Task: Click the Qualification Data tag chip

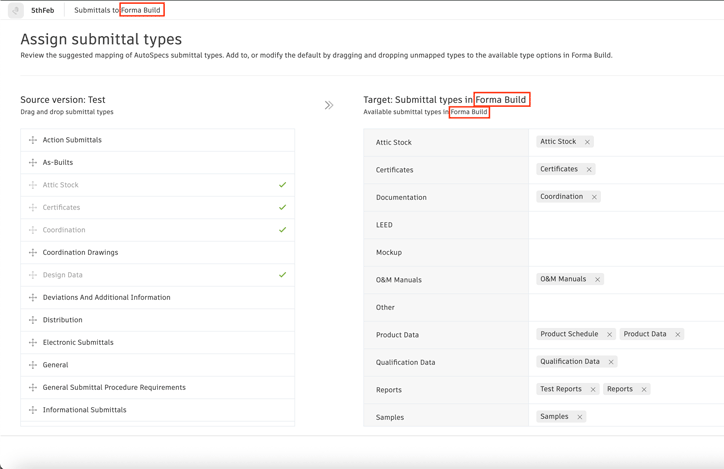Action: [570, 362]
